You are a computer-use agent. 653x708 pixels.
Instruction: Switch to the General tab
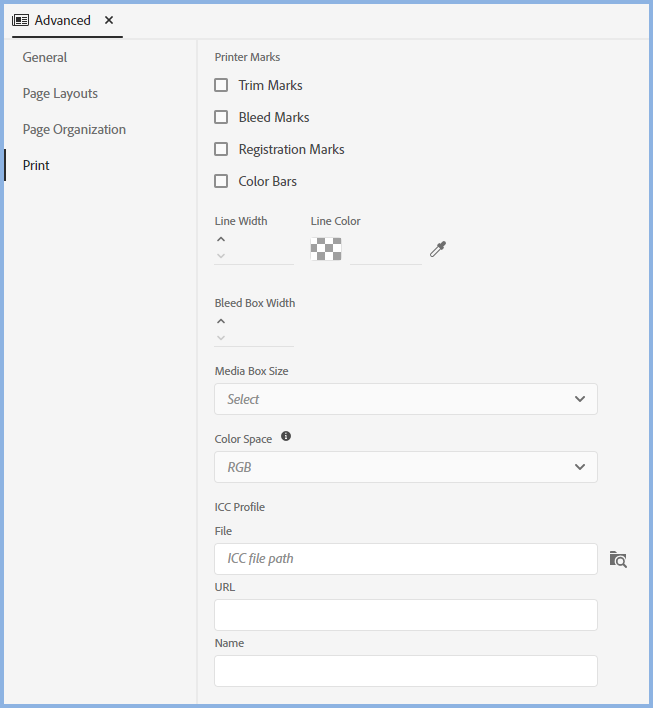click(x=45, y=57)
